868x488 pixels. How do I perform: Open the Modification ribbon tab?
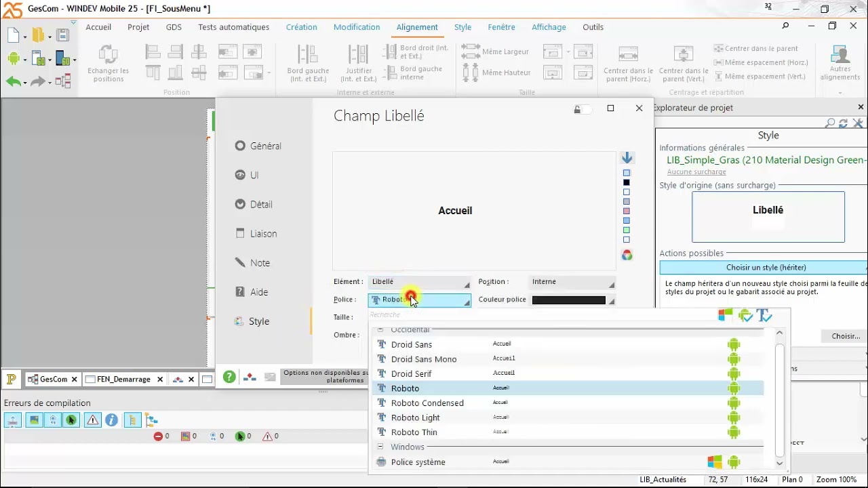[x=357, y=27]
